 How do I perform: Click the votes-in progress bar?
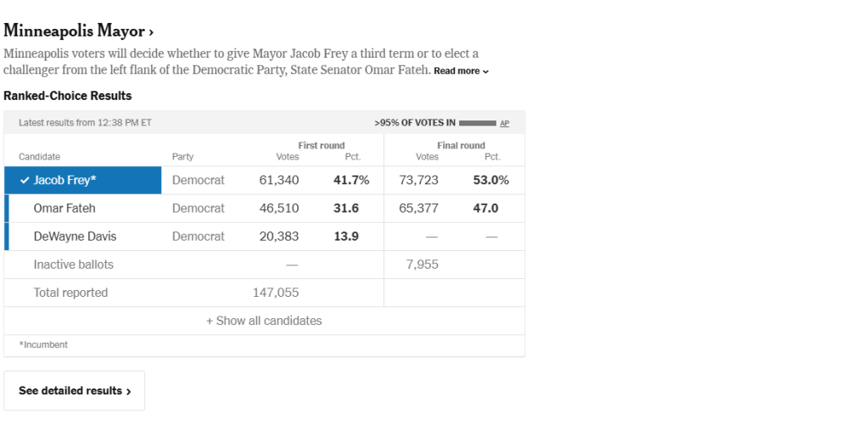click(x=477, y=123)
